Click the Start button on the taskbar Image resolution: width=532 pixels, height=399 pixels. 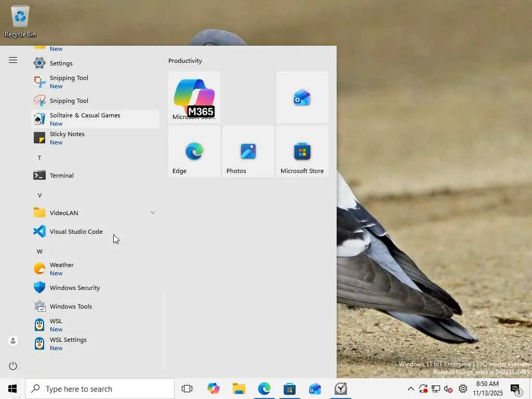click(x=12, y=389)
